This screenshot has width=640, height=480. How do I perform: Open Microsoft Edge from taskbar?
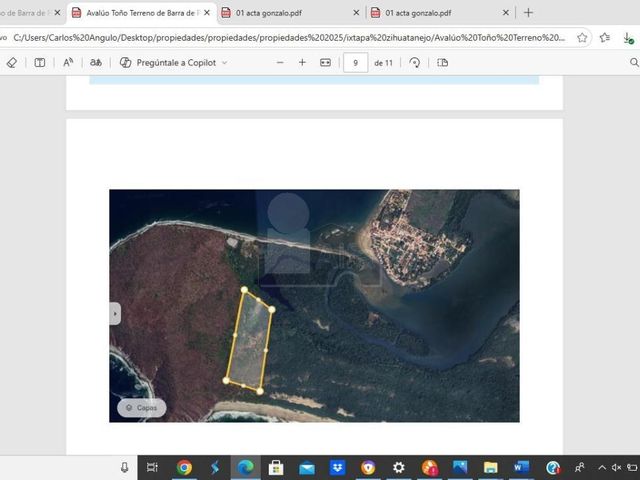pyautogui.click(x=245, y=467)
